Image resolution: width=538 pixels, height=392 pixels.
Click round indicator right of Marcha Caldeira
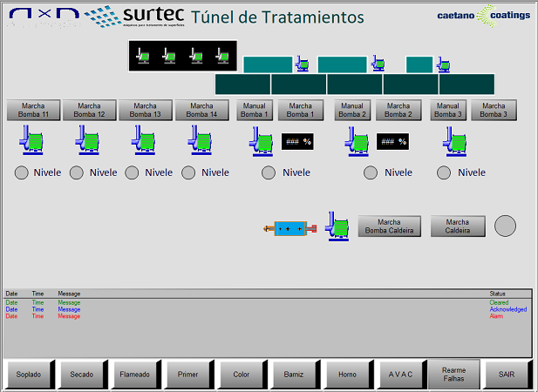click(x=506, y=226)
